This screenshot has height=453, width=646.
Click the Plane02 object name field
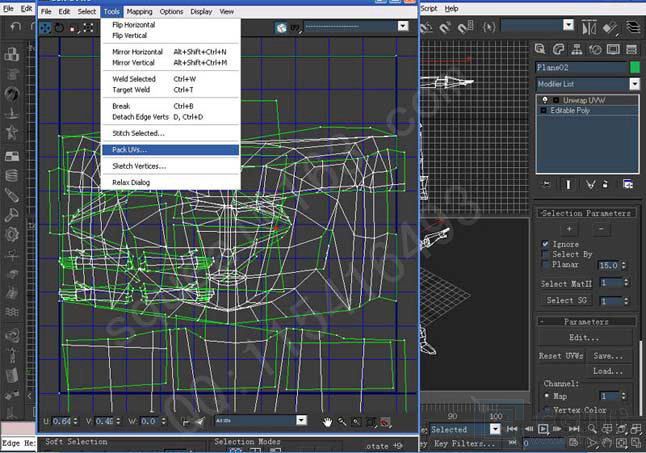[x=581, y=68]
